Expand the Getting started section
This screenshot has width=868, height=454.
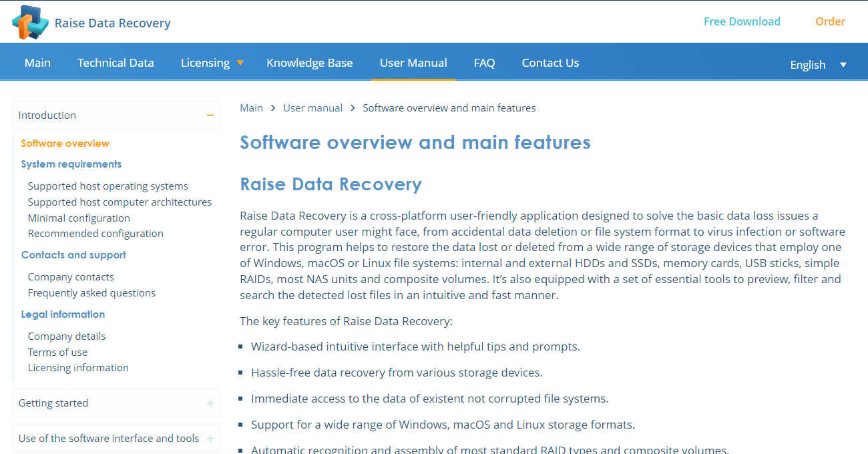tap(210, 403)
